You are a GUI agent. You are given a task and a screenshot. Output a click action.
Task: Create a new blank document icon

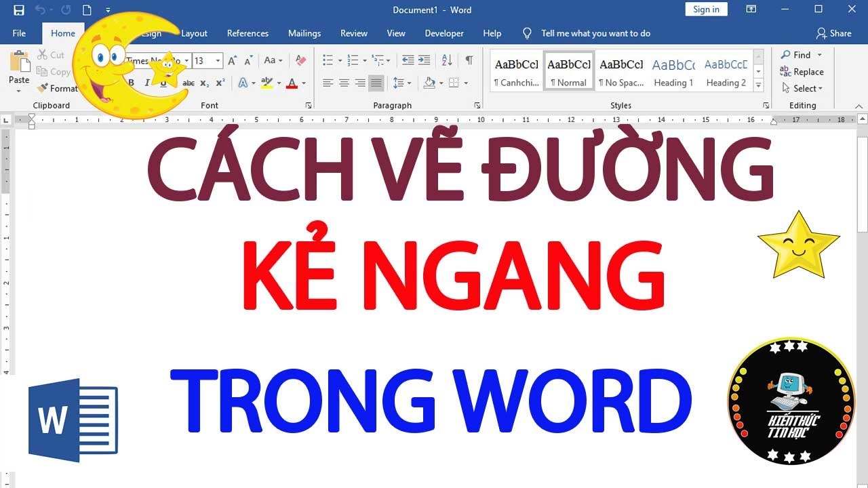click(87, 10)
